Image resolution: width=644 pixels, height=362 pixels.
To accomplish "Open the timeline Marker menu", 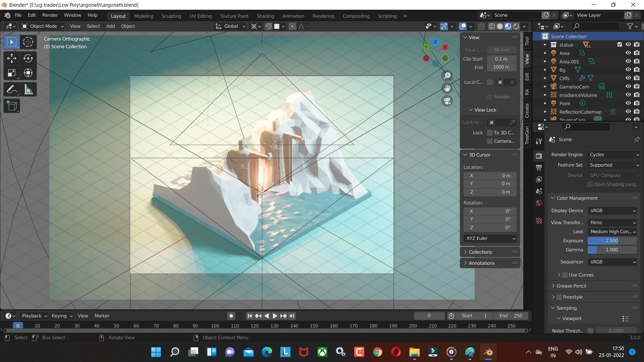I will [102, 316].
